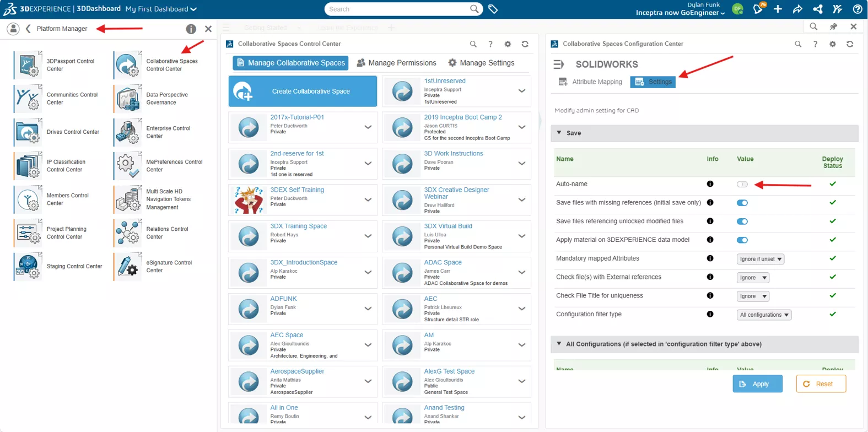This screenshot has height=432, width=868.
Task: Open Data Perspective Governance icon
Action: pos(128,99)
